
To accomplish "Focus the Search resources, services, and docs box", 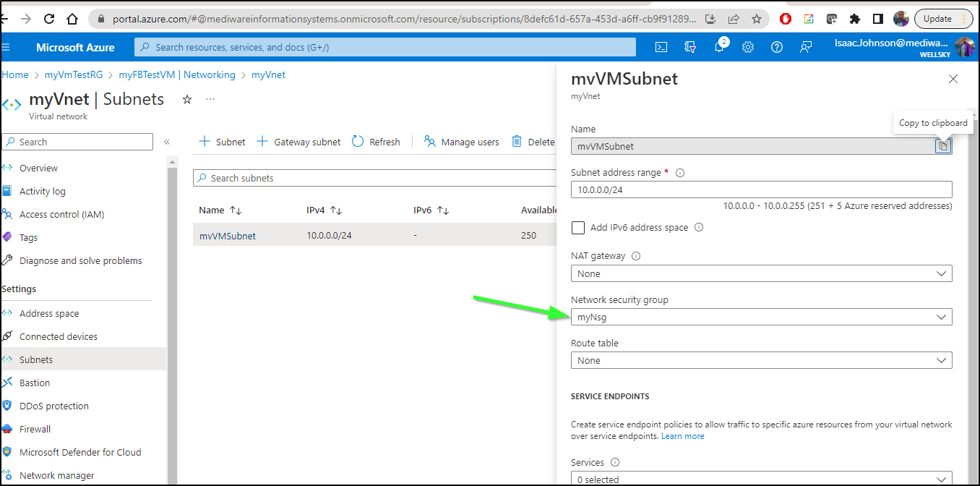I will 385,47.
